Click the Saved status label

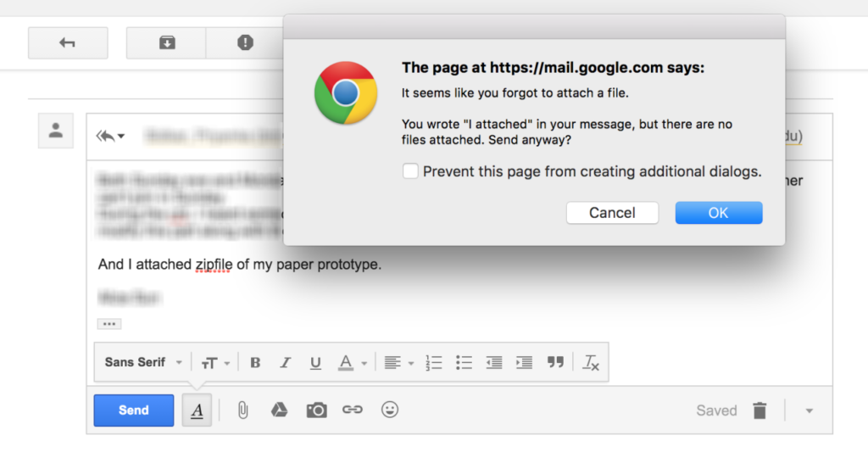pyautogui.click(x=716, y=411)
